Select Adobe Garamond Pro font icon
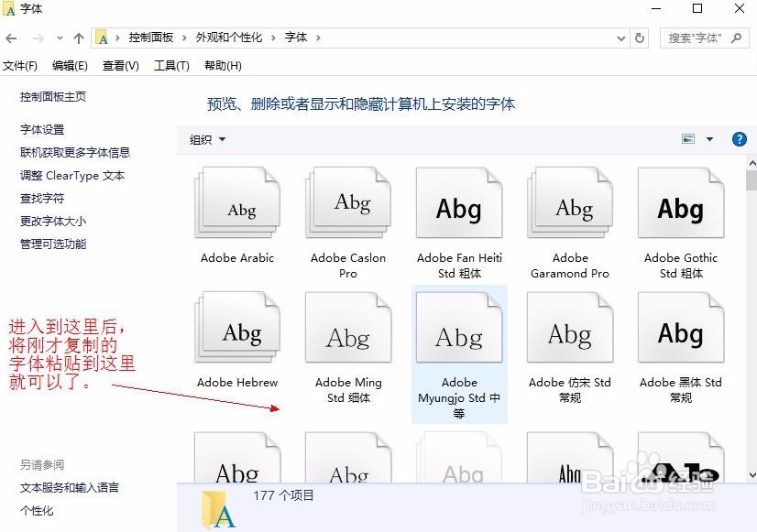Viewport: 757px width, 532px height. [x=570, y=202]
